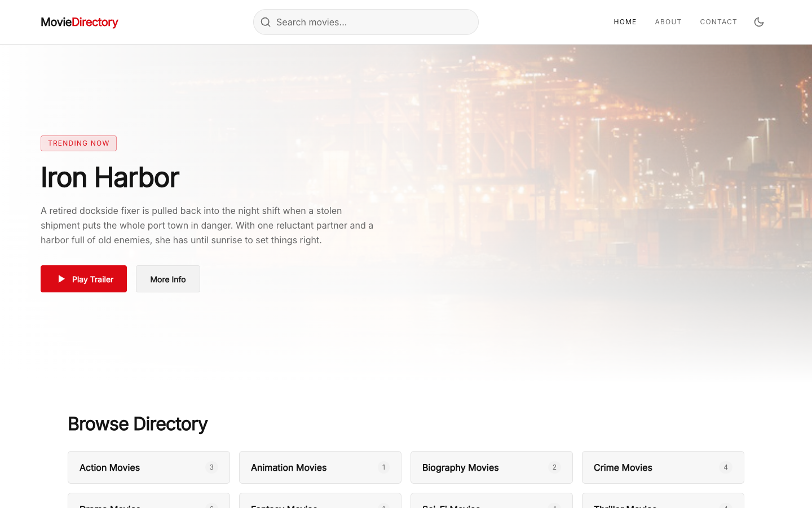Click the Iron Harbor title
This screenshot has height=508, width=812.
[x=110, y=177]
